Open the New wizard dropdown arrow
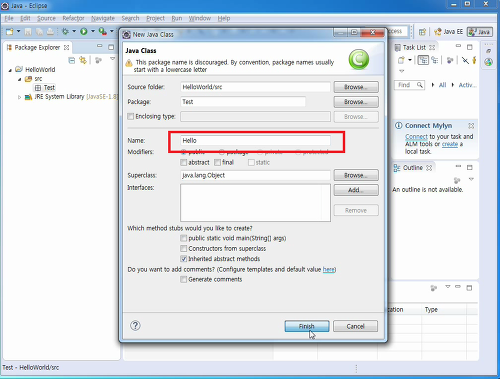The width and height of the screenshot is (500, 379). pos(18,31)
